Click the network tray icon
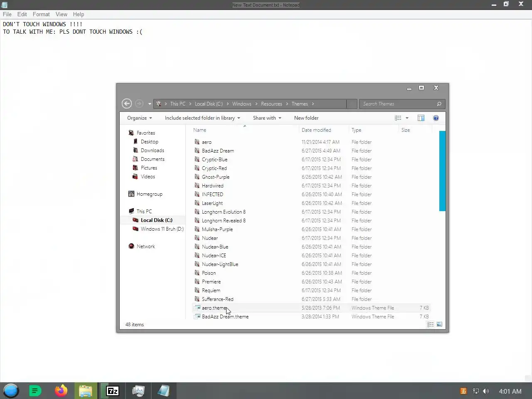This screenshot has width=532, height=399. (475, 391)
